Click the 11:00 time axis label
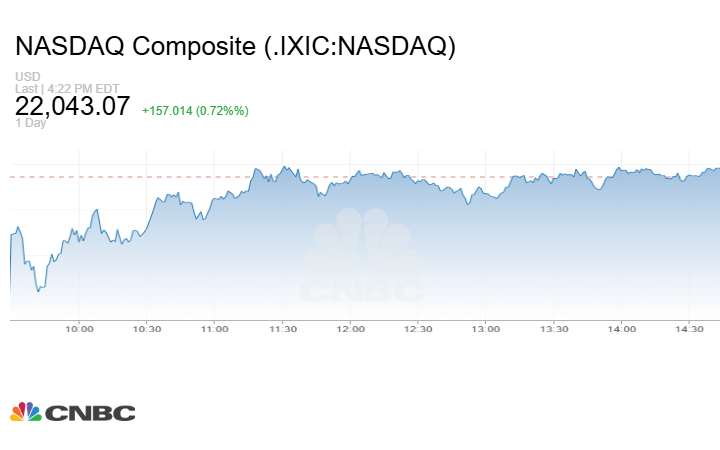 click(214, 329)
